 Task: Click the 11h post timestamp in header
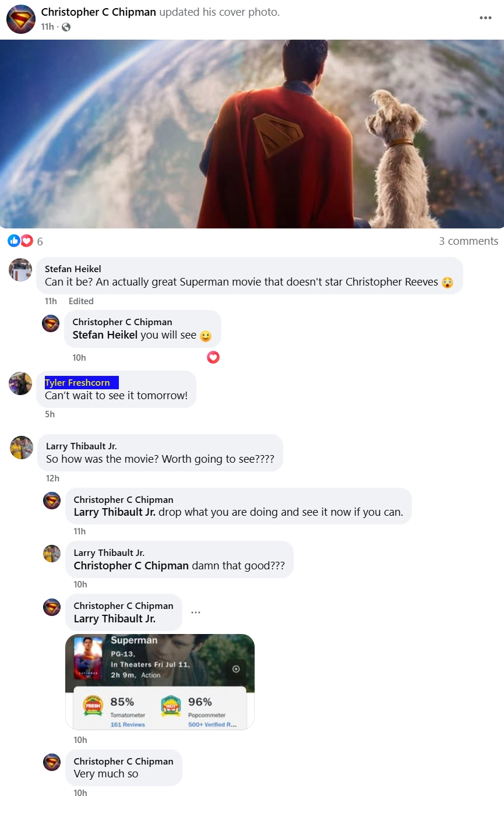[47, 27]
